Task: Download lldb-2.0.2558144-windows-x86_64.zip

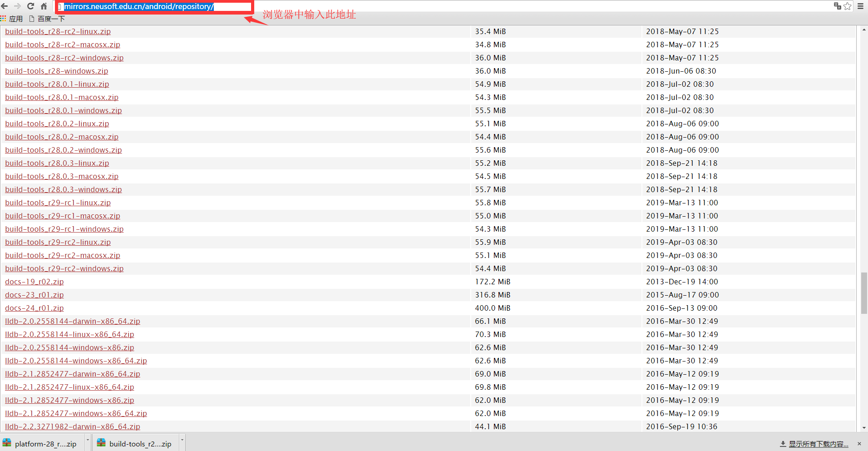Action: point(76,361)
